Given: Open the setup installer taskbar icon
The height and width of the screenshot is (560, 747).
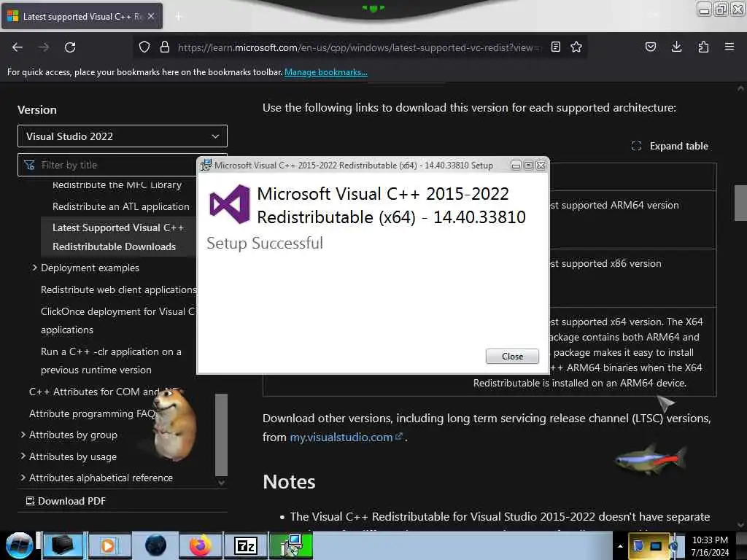Looking at the screenshot, I should (x=291, y=545).
